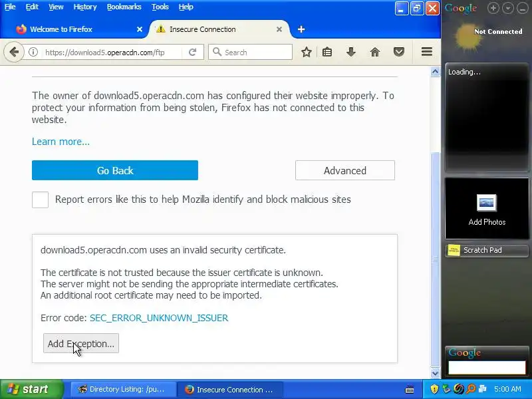Click the page scrollbar down arrow
Screen dimensions: 532x399
436,373
